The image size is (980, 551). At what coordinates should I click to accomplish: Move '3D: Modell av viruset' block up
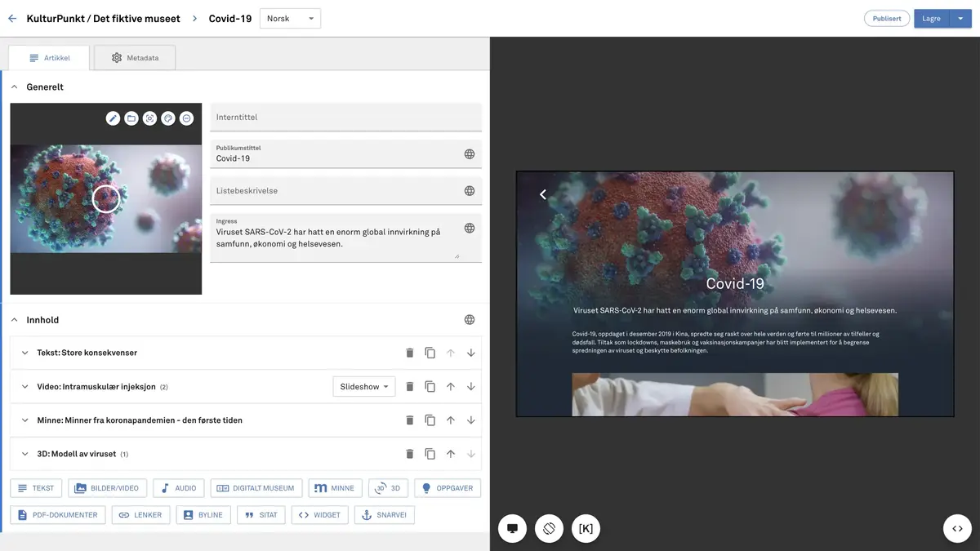(x=450, y=454)
